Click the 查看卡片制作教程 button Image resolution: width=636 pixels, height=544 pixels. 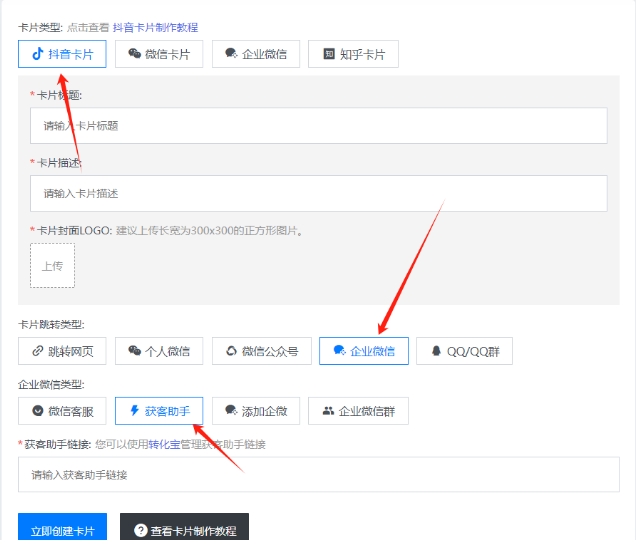pos(184,530)
